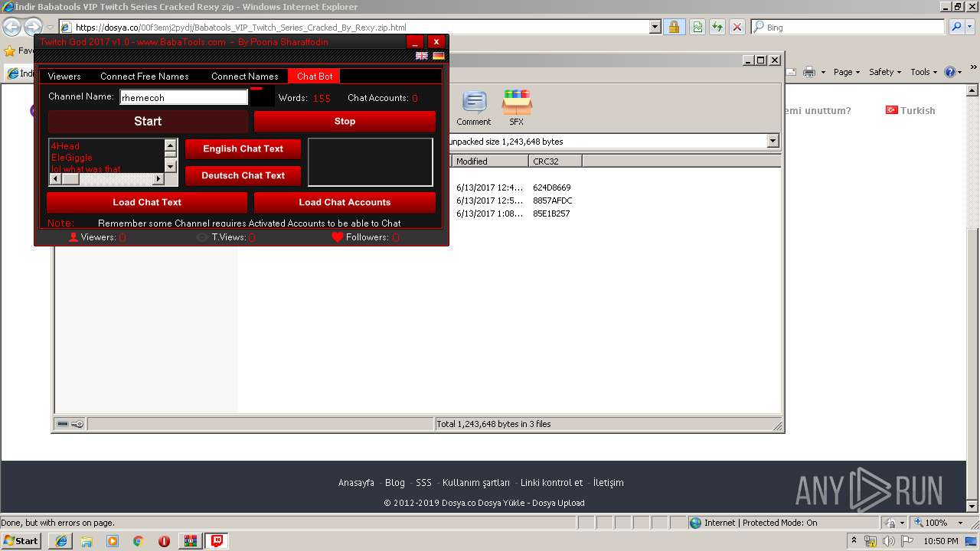
Task: Click the drive icon in WinRAR status bar
Action: coord(64,424)
